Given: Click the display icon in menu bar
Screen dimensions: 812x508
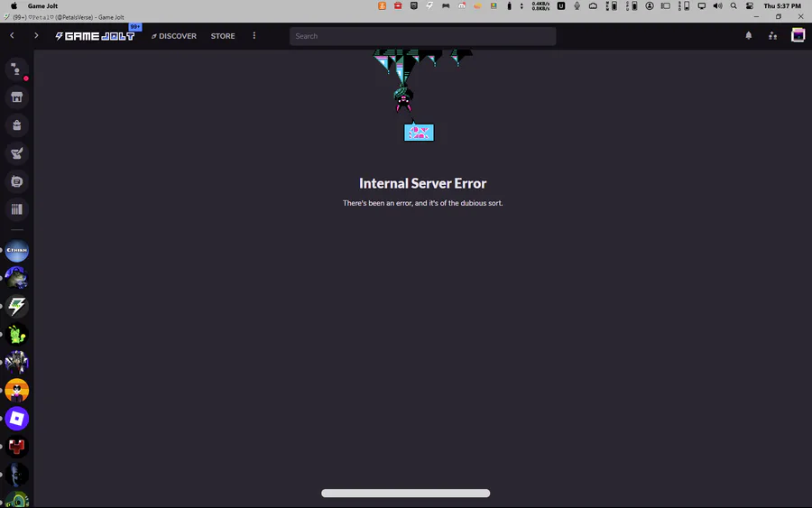Looking at the screenshot, I should (701, 5).
